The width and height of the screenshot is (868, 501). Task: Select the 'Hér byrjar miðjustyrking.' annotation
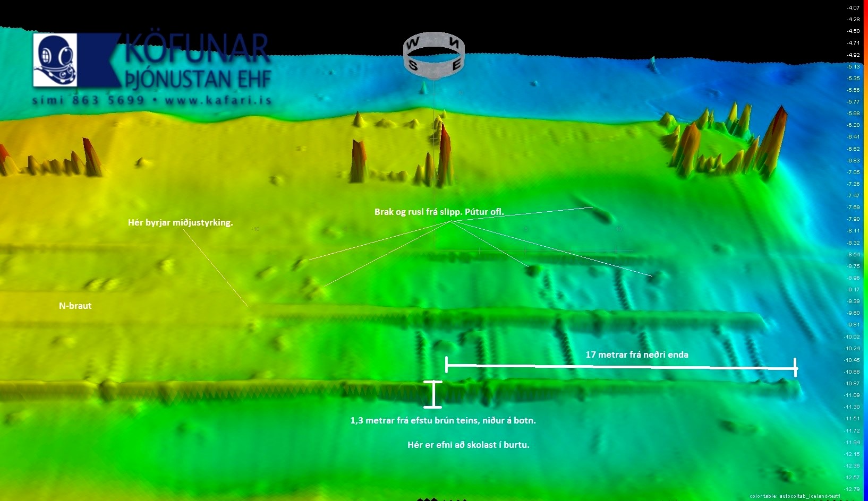(x=180, y=222)
